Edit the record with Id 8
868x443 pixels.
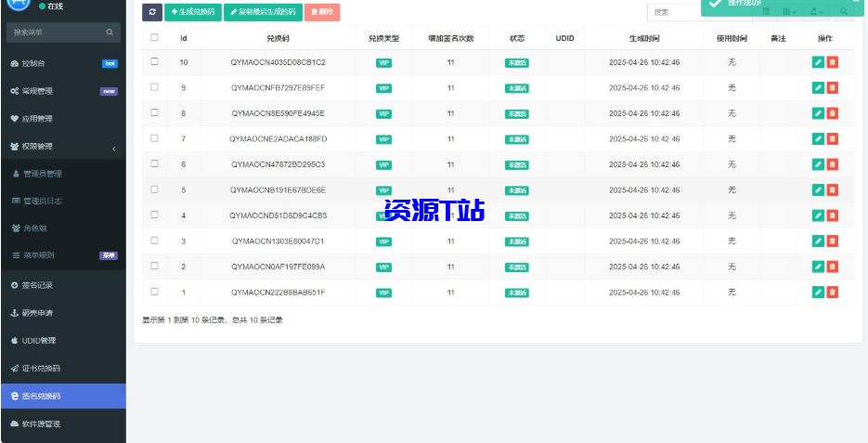coord(818,113)
